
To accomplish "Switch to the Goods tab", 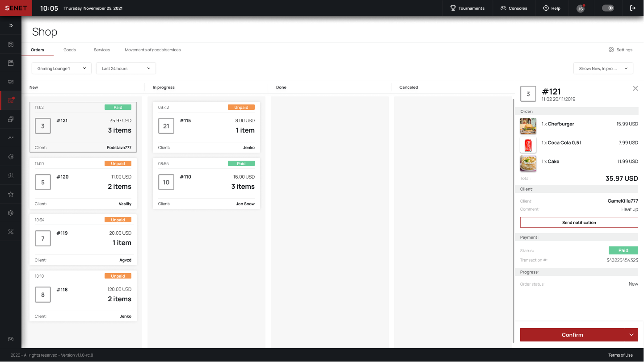I will [x=69, y=50].
